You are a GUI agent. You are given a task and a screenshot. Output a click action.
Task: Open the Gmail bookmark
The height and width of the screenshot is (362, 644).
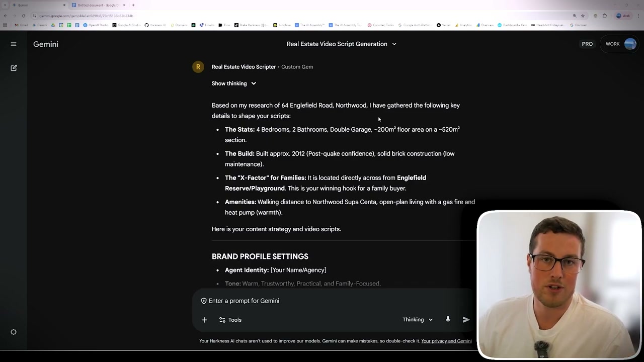(x=21, y=25)
